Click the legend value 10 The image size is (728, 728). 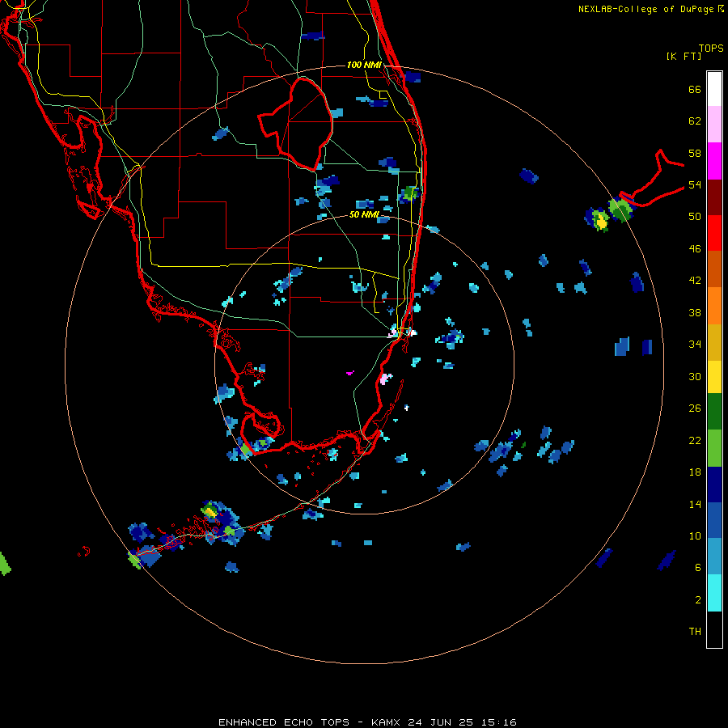pyautogui.click(x=695, y=536)
